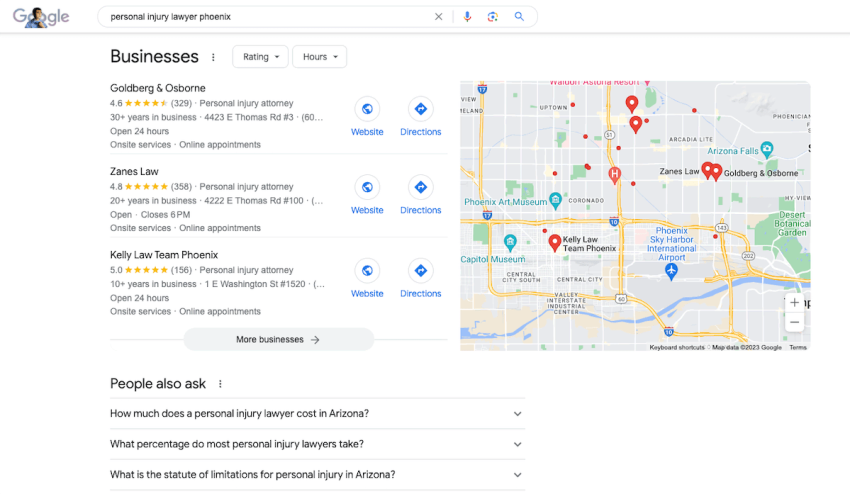
Task: Open the Hours filter dropdown
Action: coord(319,57)
